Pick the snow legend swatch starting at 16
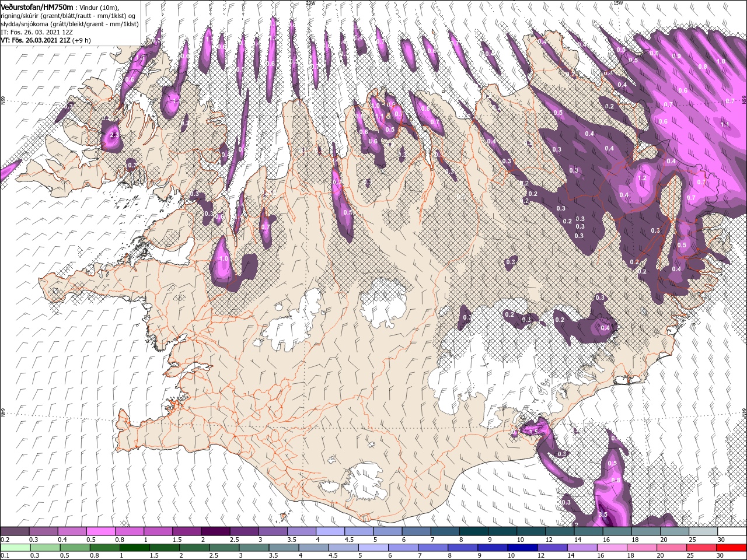The height and width of the screenshot is (560, 747). point(617,531)
